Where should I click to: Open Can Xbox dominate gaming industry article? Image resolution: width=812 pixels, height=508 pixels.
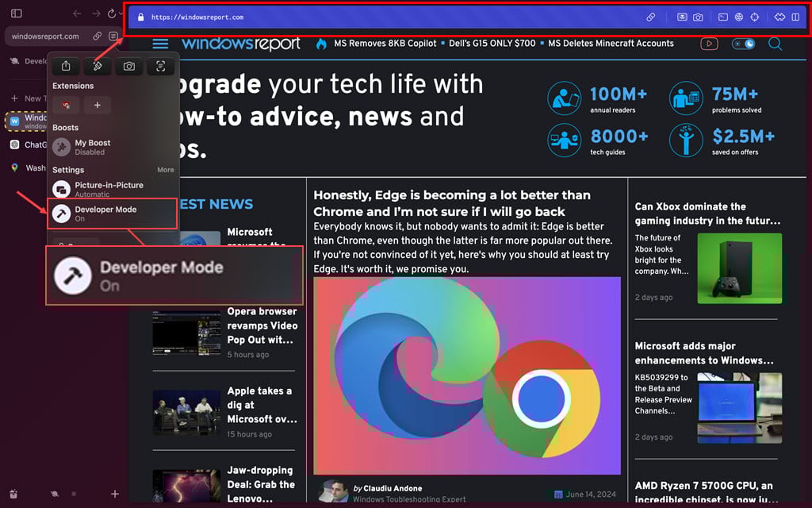(707, 214)
